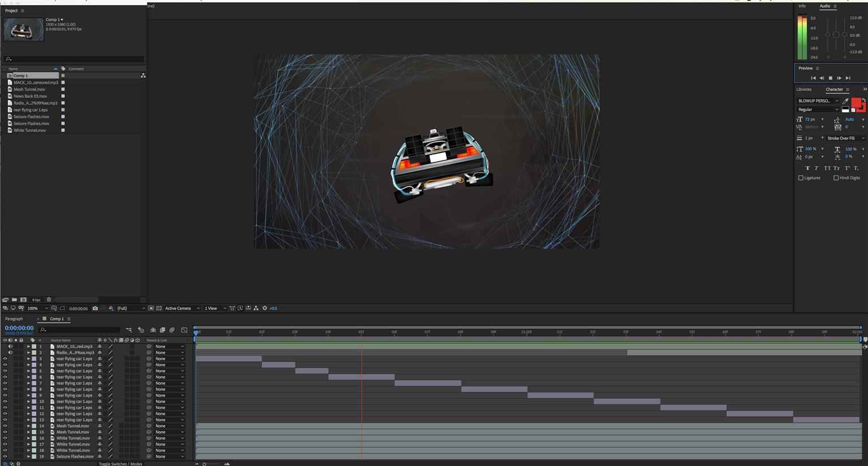Image resolution: width=868 pixels, height=466 pixels.
Task: Apply Faux Bold text style
Action: 807,168
